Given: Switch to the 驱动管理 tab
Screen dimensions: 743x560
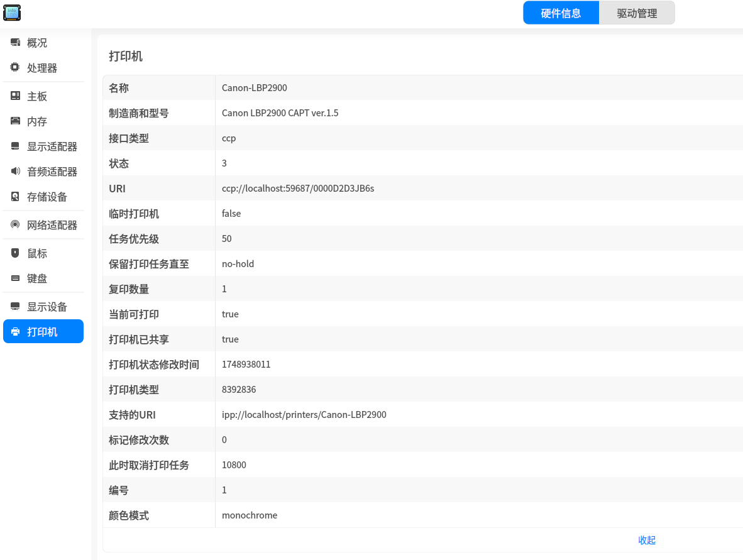Looking at the screenshot, I should point(637,13).
